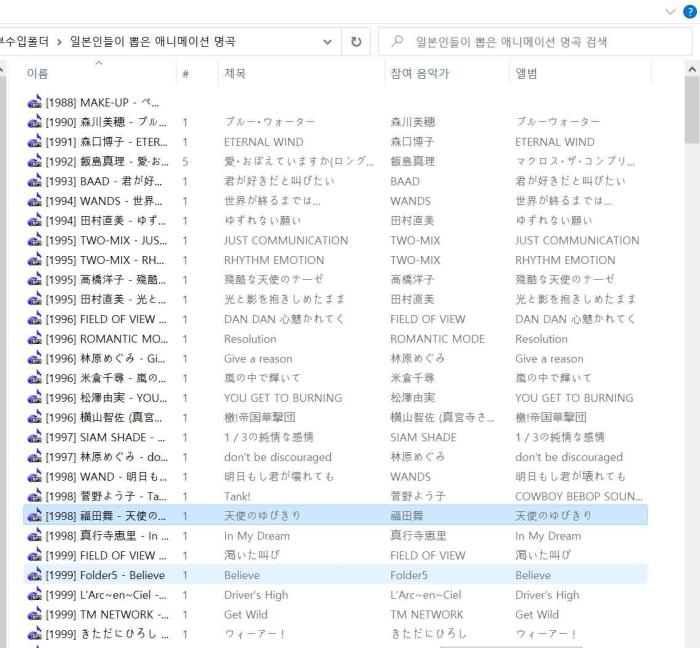Screen dimensions: 700x648
Task: Click album cell Get Wild
Action: pyautogui.click(x=537, y=615)
